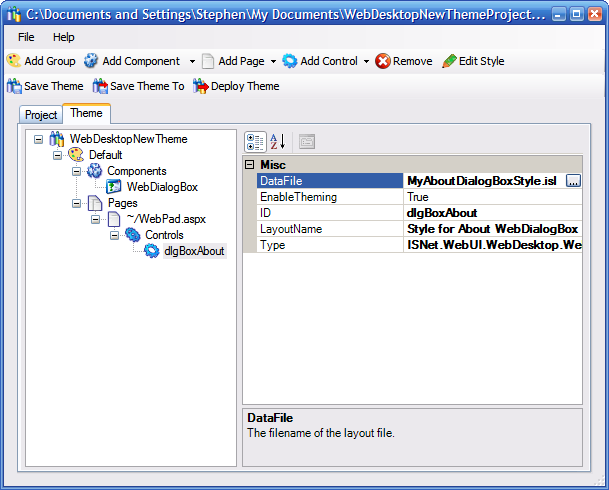This screenshot has height=490, width=609.
Task: Click the LayoutName property value field
Action: (x=492, y=229)
